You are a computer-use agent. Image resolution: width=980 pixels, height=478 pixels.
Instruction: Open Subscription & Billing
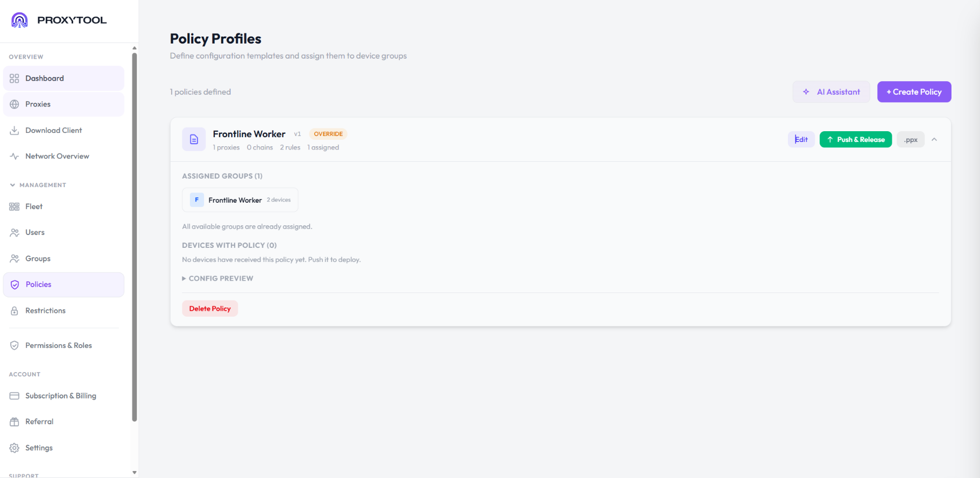tap(64, 396)
